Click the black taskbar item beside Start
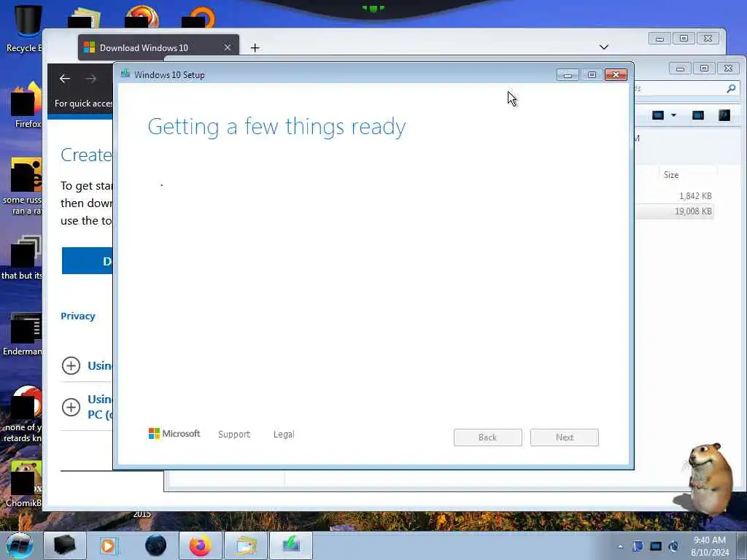Image resolution: width=747 pixels, height=560 pixels. 65,545
